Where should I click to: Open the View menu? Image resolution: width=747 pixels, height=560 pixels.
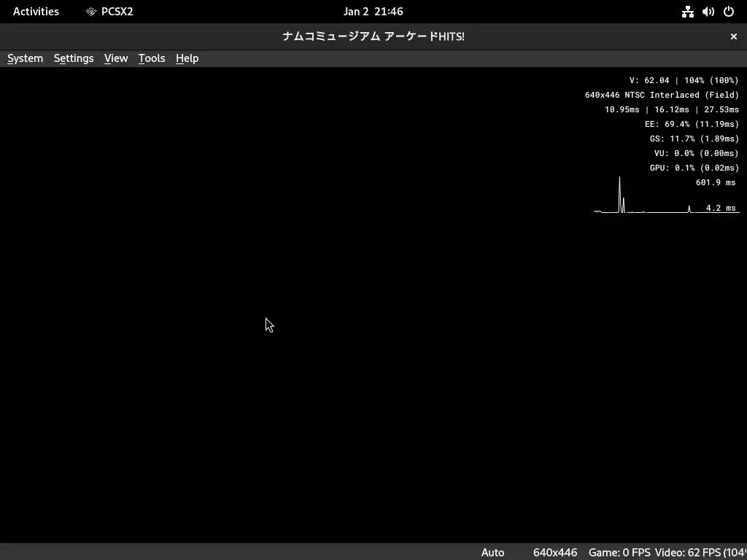tap(116, 58)
